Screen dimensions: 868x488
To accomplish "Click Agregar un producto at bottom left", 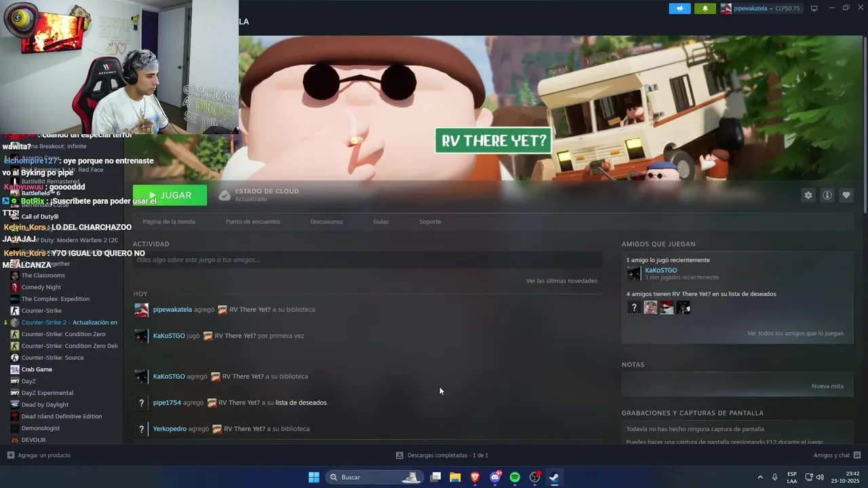I will [x=39, y=455].
